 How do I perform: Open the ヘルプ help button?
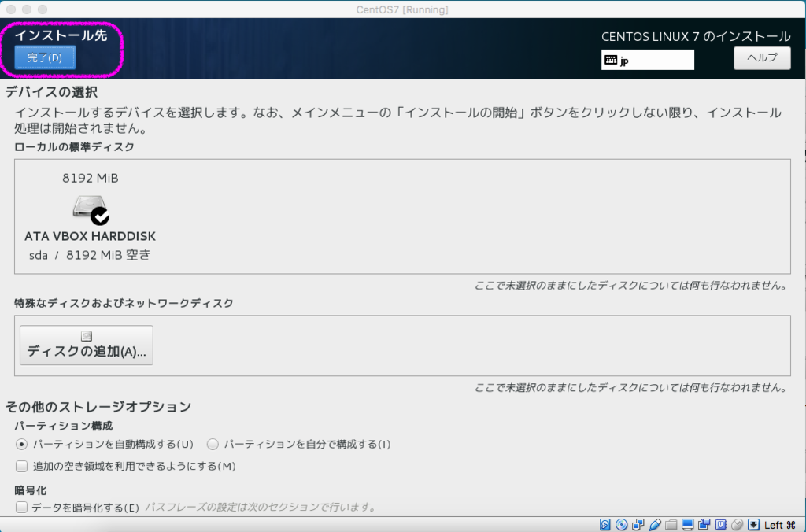[762, 57]
